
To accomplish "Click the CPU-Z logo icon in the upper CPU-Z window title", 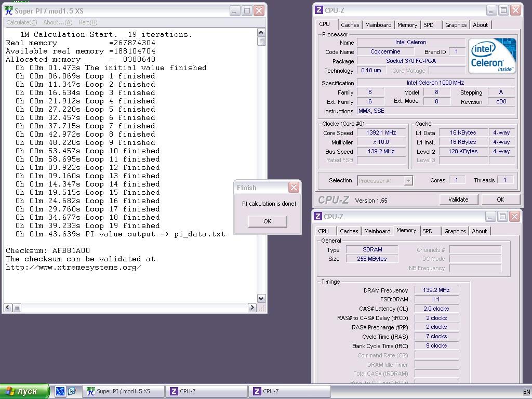I will pos(318,10).
